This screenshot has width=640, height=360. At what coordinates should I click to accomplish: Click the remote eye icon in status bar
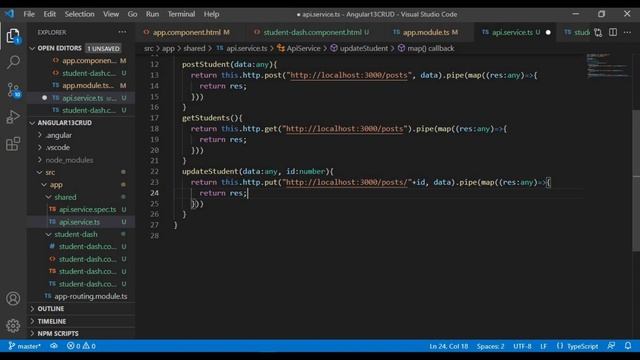53,346
